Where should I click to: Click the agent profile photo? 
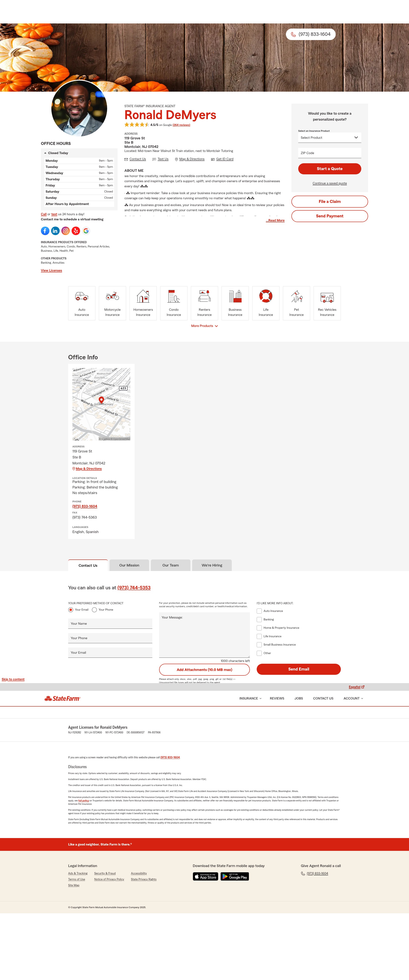79,109
